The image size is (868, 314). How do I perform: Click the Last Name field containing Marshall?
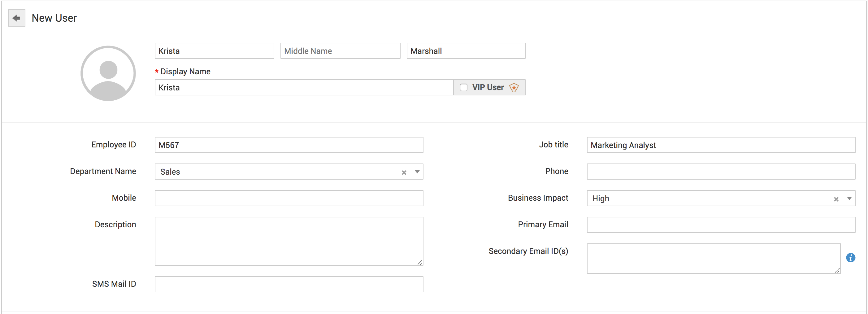pyautogui.click(x=466, y=51)
